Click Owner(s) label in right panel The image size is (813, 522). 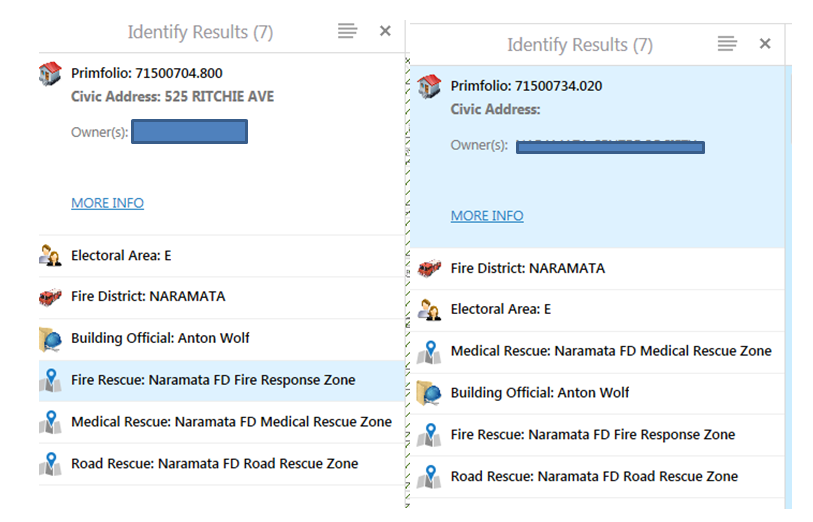(x=479, y=145)
